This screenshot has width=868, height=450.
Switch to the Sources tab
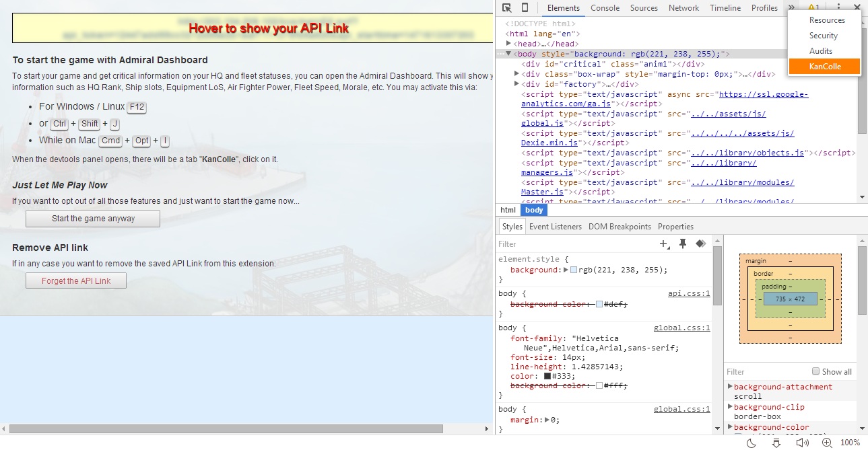pos(644,8)
